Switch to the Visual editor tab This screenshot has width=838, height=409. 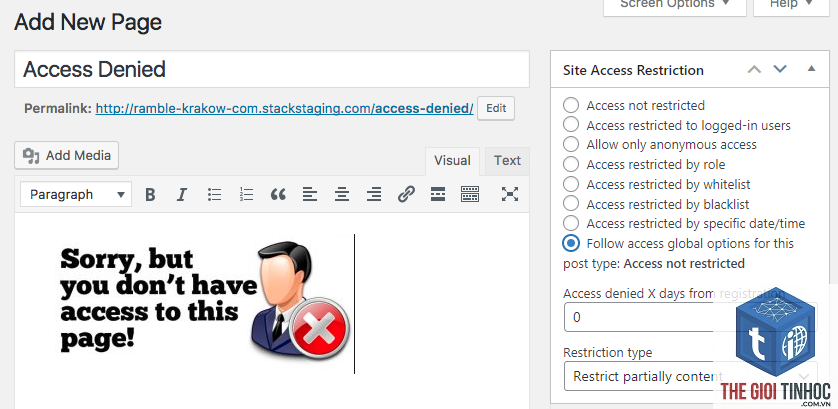click(452, 161)
